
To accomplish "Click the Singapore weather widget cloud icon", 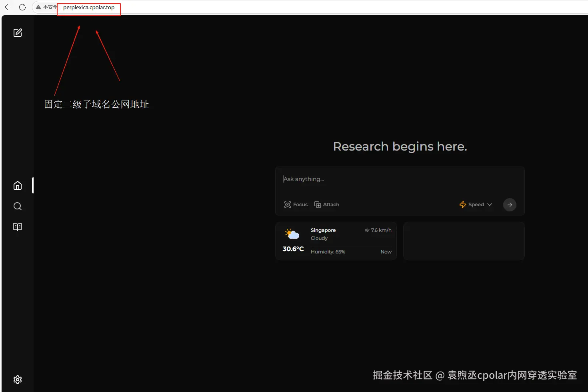I will click(x=292, y=234).
